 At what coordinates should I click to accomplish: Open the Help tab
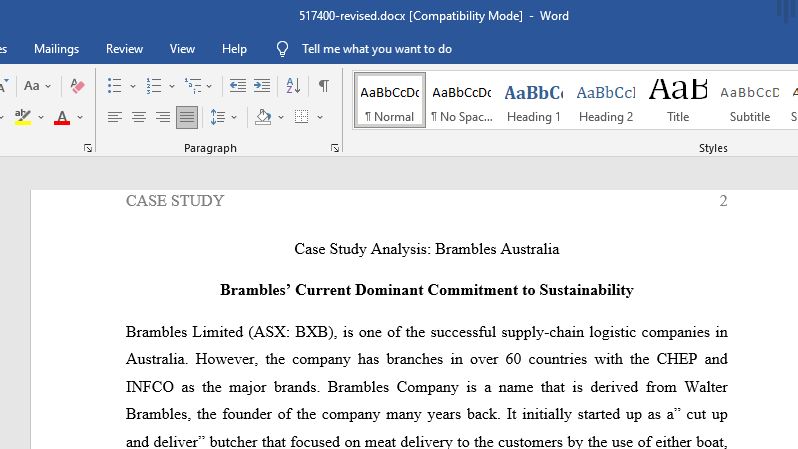(x=234, y=49)
